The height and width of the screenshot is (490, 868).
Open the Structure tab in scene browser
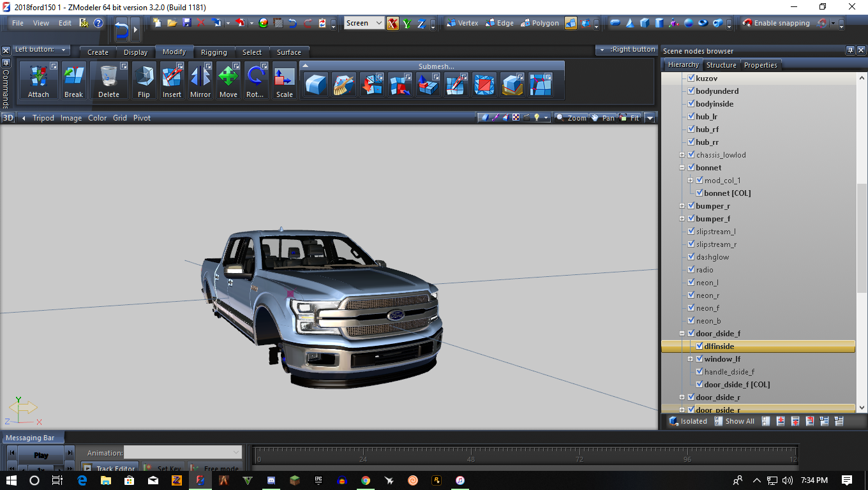pyautogui.click(x=721, y=65)
